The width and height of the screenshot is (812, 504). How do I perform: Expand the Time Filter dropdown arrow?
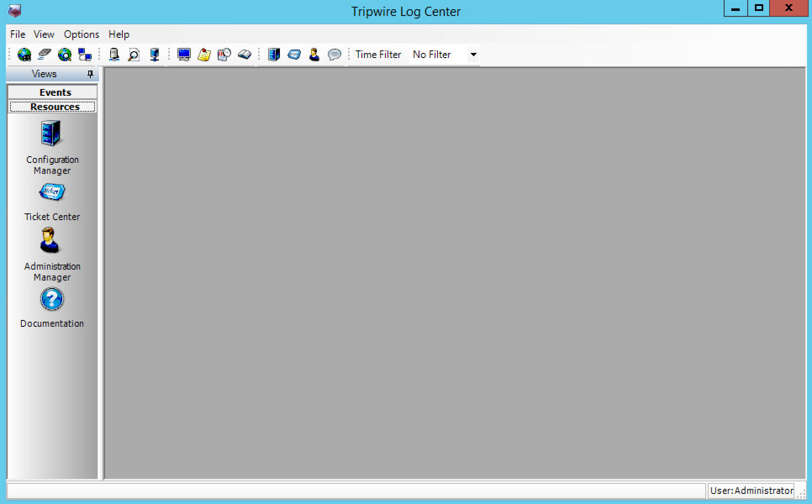click(x=473, y=55)
